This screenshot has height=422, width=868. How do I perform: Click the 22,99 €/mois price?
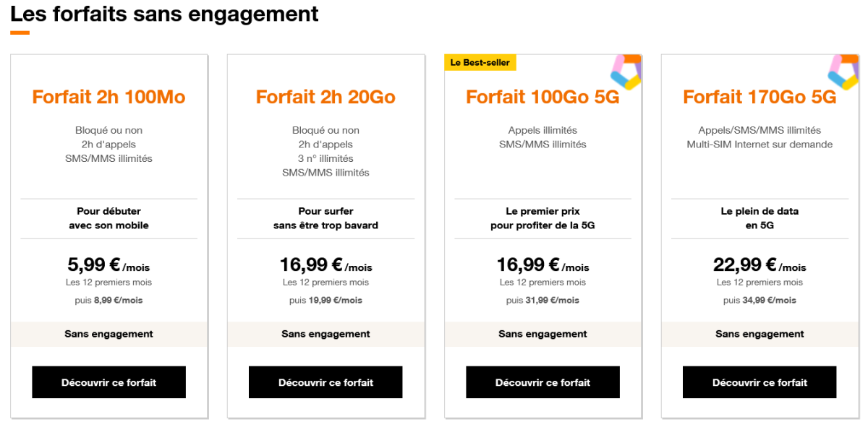(759, 265)
